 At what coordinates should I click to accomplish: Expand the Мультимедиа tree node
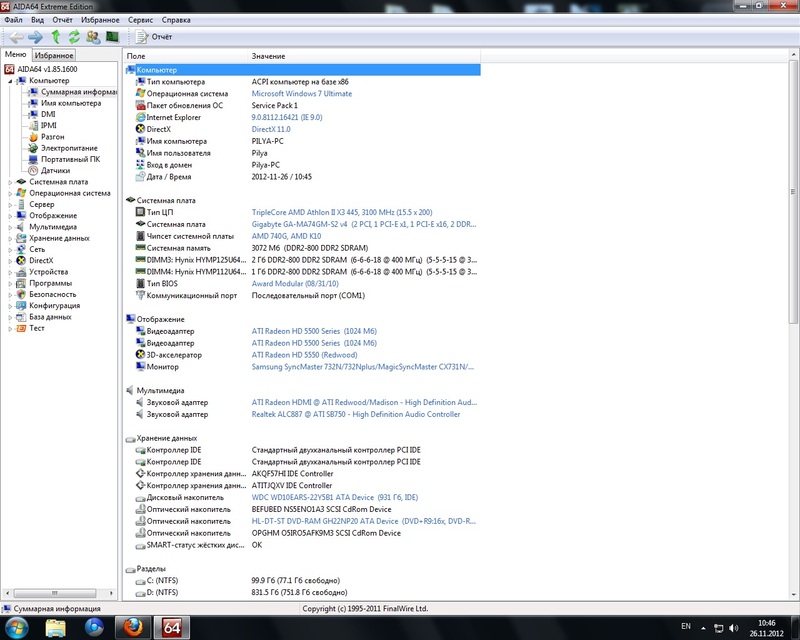11,227
